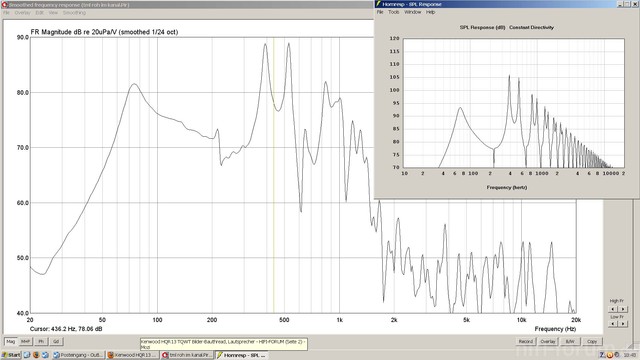The image size is (640, 360).
Task: Switch to Posteingang Outlook taskbar item
Action: (79, 355)
